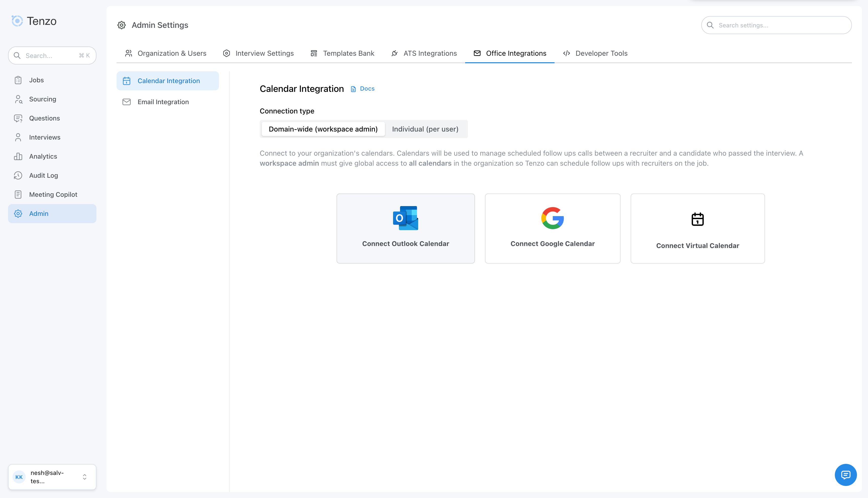
Task: Click the Audit Log history icon
Action: [x=18, y=175]
